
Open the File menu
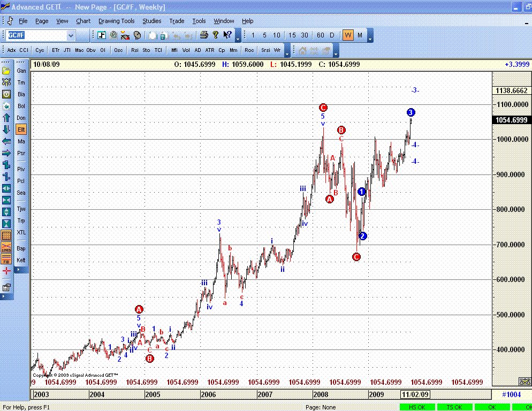(x=23, y=21)
